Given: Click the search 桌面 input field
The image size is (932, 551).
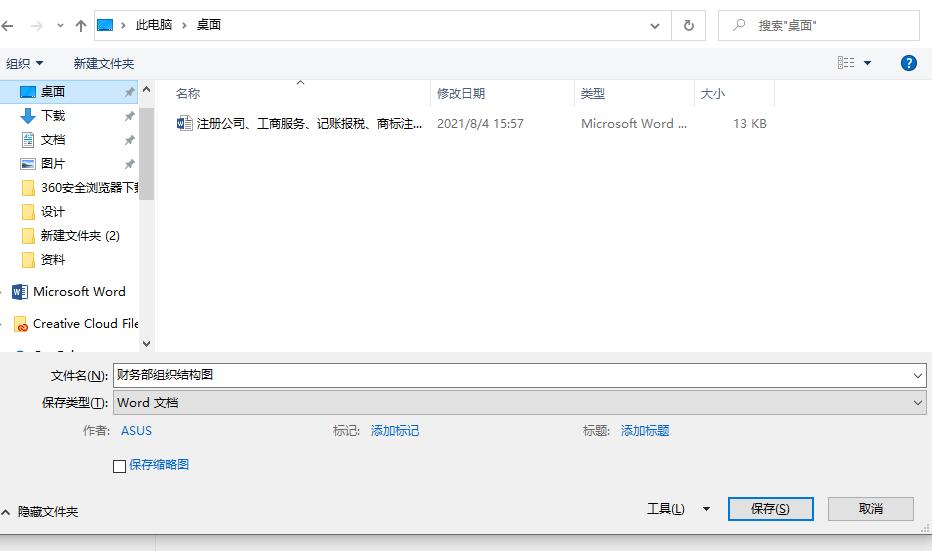Looking at the screenshot, I should click(819, 26).
